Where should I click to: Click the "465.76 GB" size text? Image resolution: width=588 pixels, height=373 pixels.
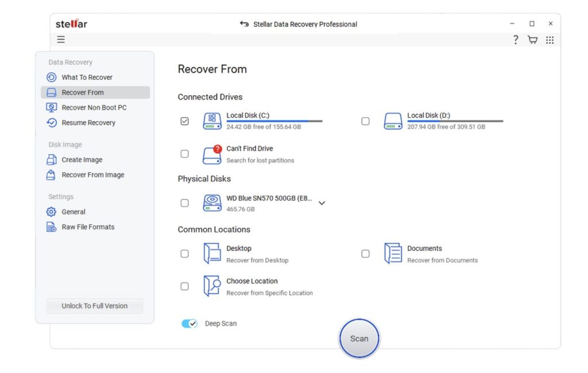tap(241, 209)
